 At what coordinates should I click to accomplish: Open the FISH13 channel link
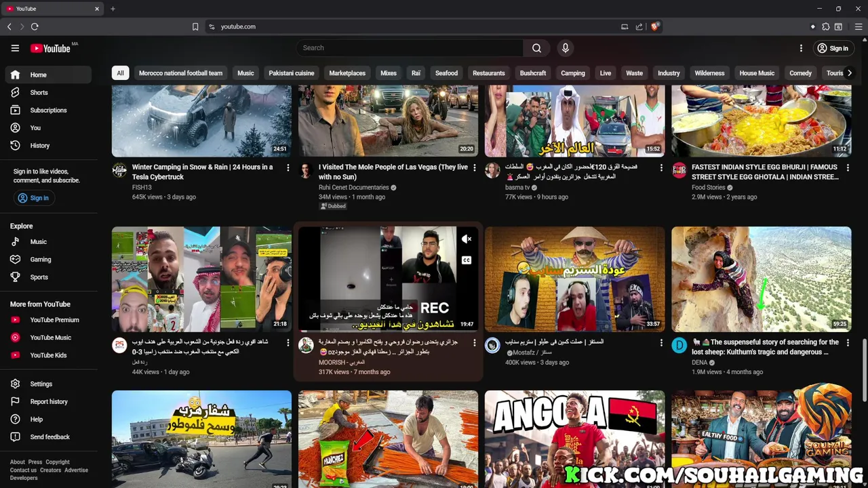coord(142,188)
